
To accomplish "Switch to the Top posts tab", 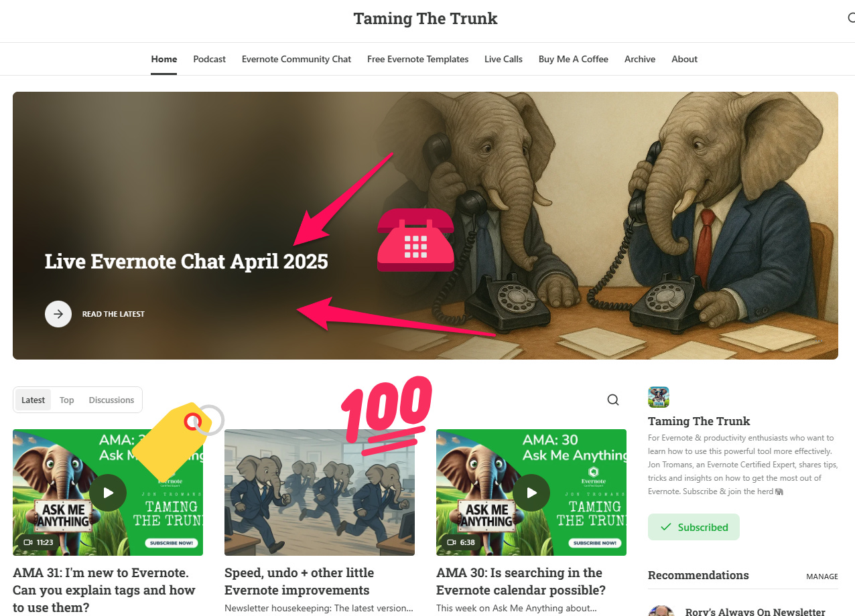I will [x=66, y=400].
